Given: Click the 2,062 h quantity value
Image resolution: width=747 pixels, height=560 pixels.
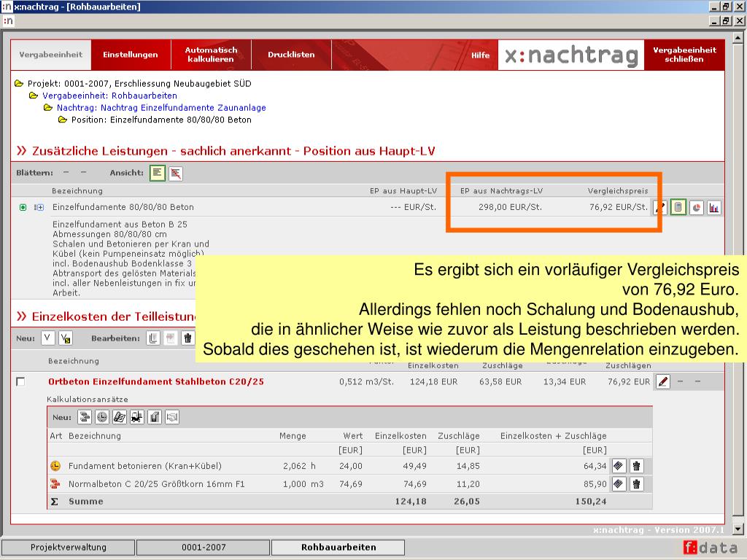Looking at the screenshot, I should tap(299, 466).
